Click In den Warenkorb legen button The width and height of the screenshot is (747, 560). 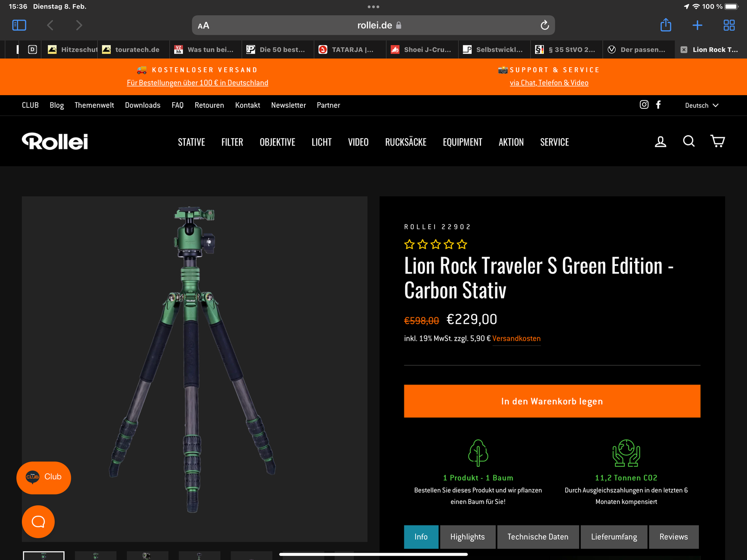pyautogui.click(x=552, y=401)
